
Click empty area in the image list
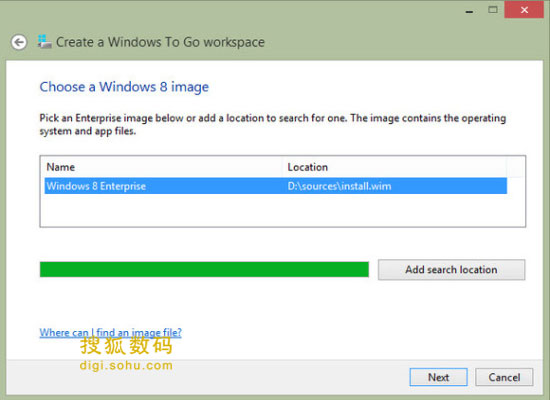pos(276,210)
